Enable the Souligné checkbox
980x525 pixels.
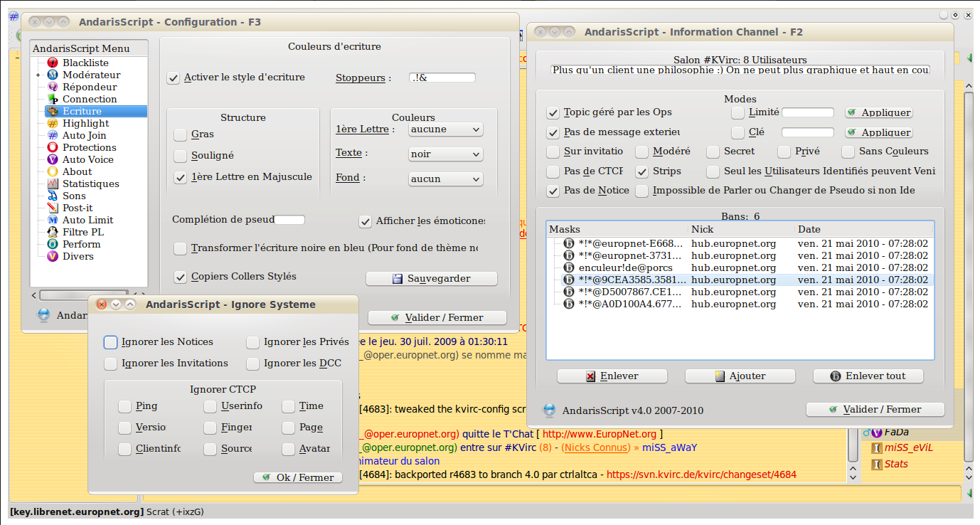pos(181,156)
